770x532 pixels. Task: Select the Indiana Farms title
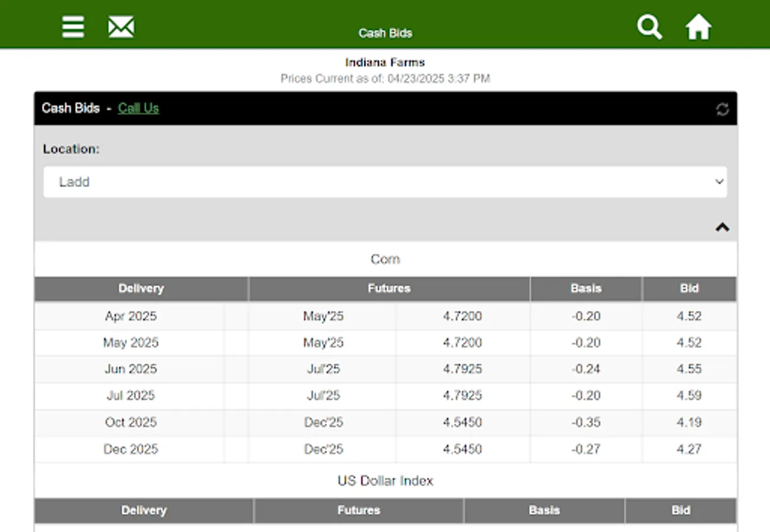385,62
